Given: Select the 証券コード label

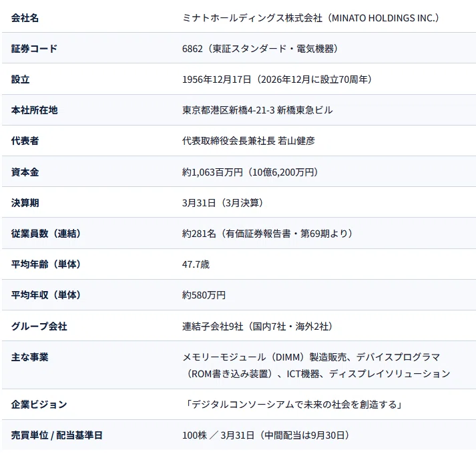Looking at the screenshot, I should pyautogui.click(x=34, y=49).
